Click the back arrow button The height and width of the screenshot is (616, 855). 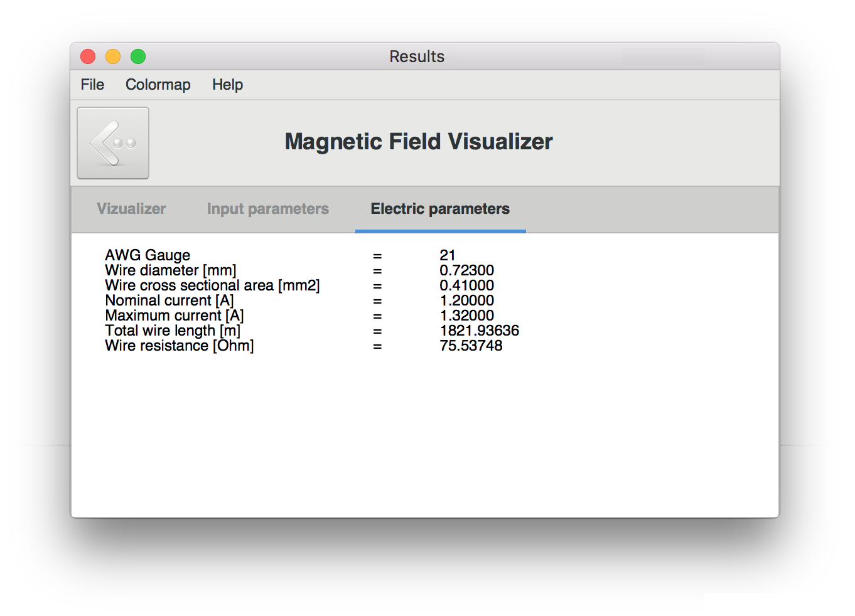pos(113,143)
